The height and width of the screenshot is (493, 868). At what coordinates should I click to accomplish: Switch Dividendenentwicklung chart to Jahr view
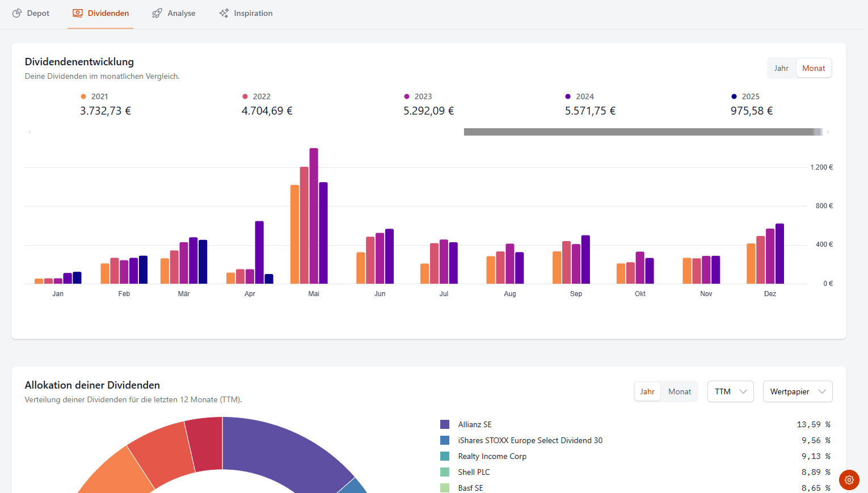781,68
